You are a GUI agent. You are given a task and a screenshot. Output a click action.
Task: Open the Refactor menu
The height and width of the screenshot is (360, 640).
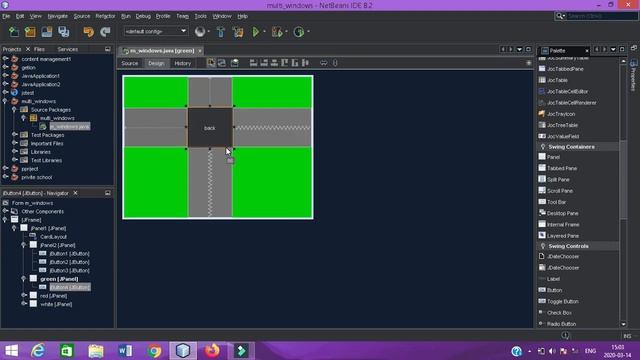click(x=105, y=16)
